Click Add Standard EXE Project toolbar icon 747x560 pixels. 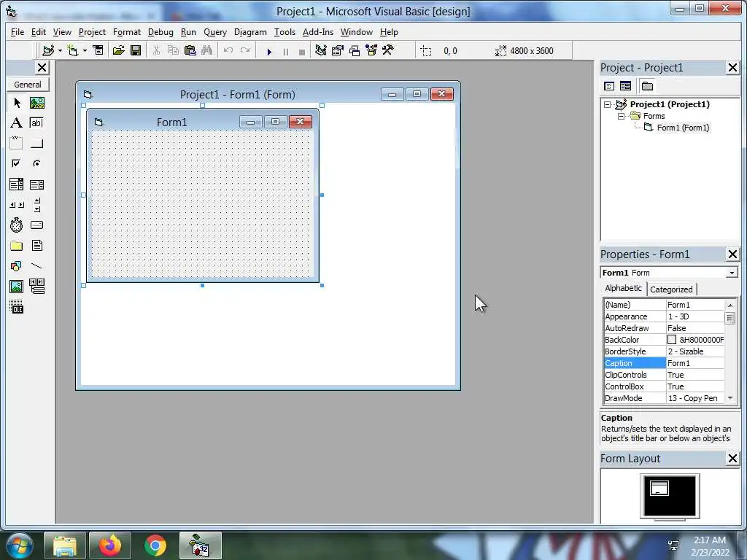pyautogui.click(x=48, y=50)
